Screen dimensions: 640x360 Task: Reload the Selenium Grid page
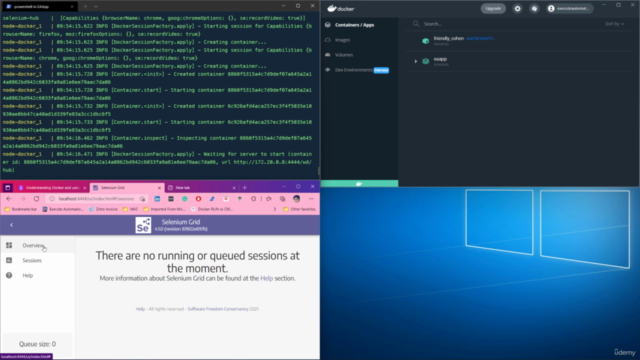pos(36,199)
